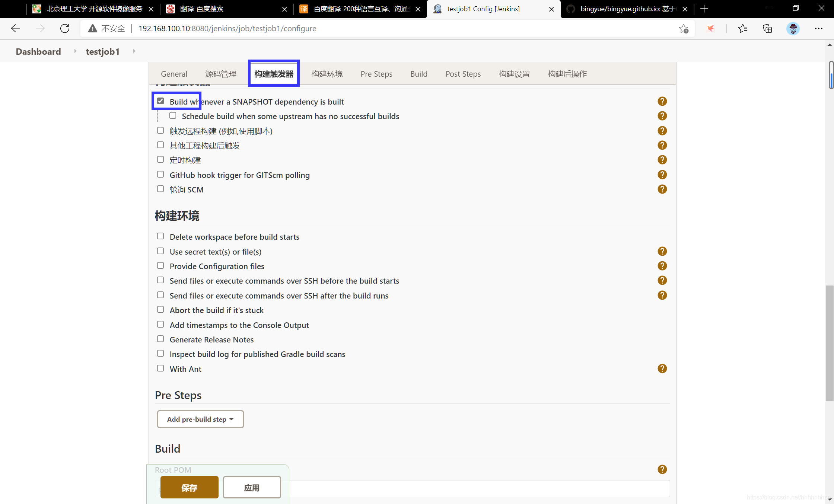Check Use secret text(s) or file(s)
Viewport: 834px width, 504px height.
[x=160, y=251]
